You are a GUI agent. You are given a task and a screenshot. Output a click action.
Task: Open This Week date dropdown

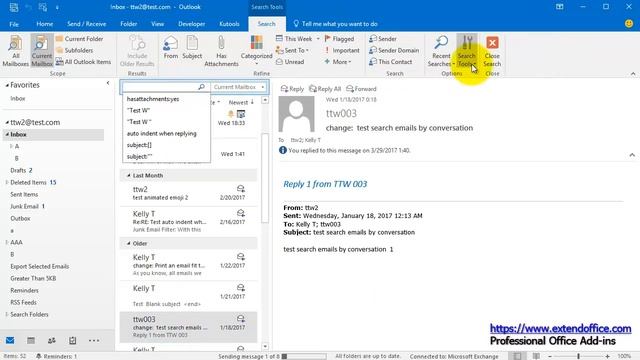tap(298, 39)
